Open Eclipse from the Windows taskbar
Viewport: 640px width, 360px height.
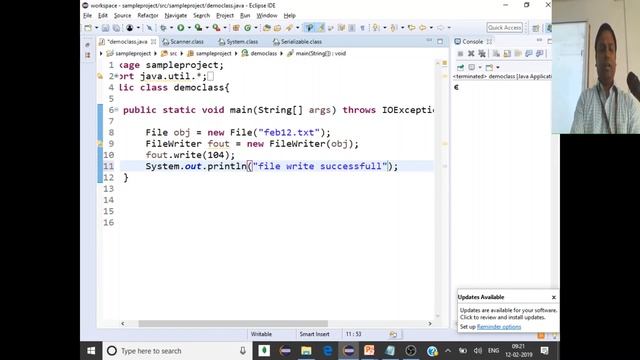pos(349,351)
